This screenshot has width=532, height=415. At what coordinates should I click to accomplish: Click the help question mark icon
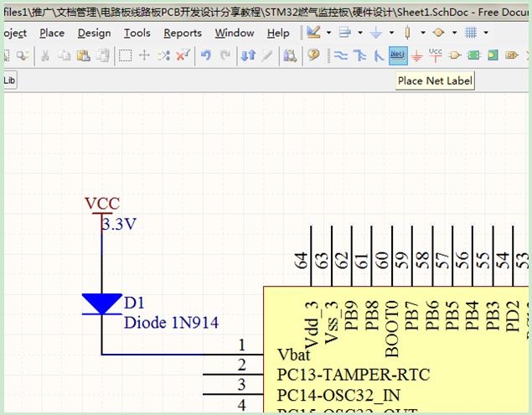tap(313, 55)
